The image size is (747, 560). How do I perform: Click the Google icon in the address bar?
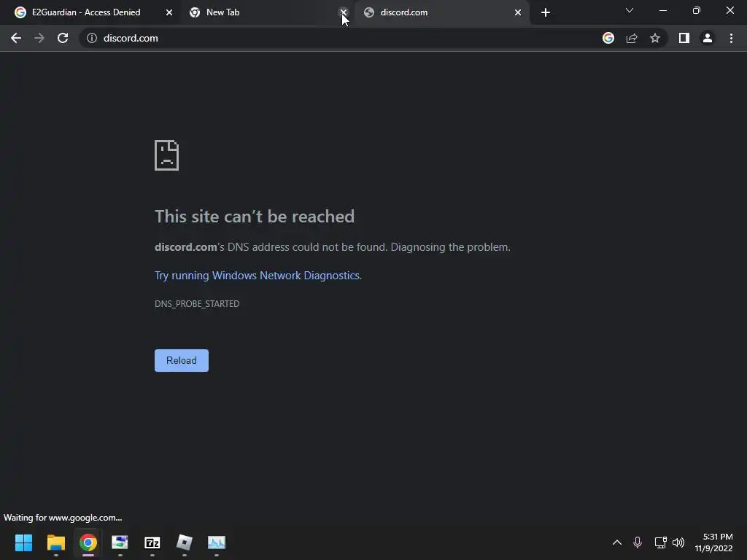[x=608, y=38]
